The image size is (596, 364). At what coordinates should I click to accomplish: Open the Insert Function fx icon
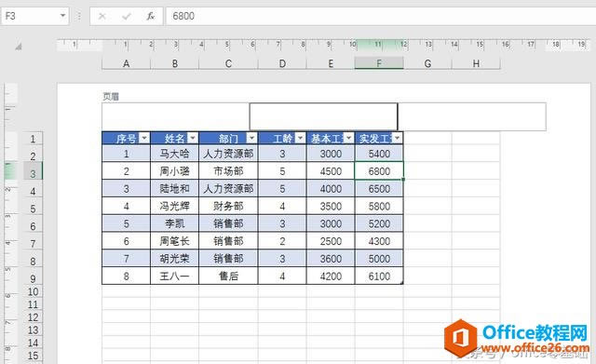coord(151,17)
